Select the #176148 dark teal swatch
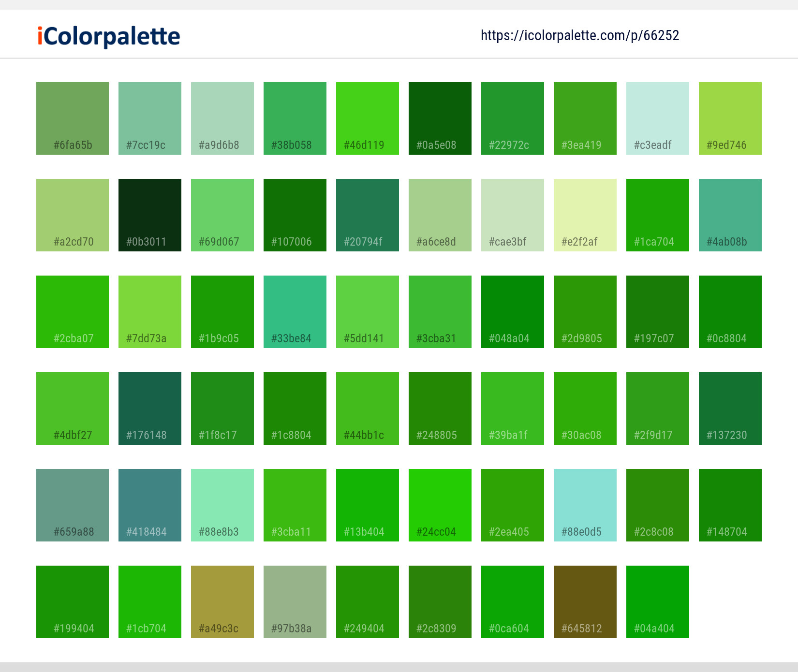798x672 pixels. coord(150,409)
